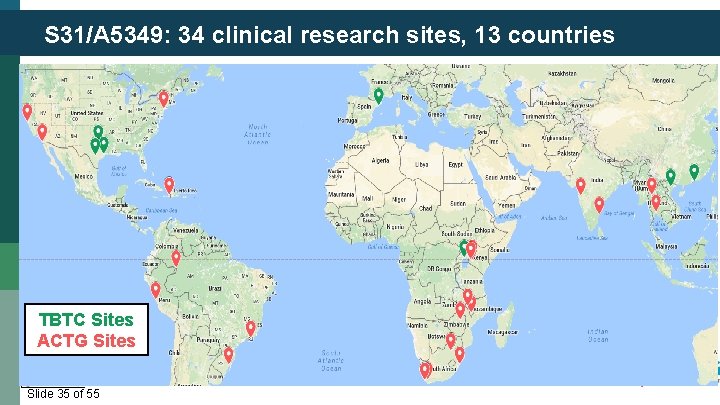Click the 'Namibia' map label
Image resolution: width=720 pixels, height=405 pixels.
pos(417,325)
